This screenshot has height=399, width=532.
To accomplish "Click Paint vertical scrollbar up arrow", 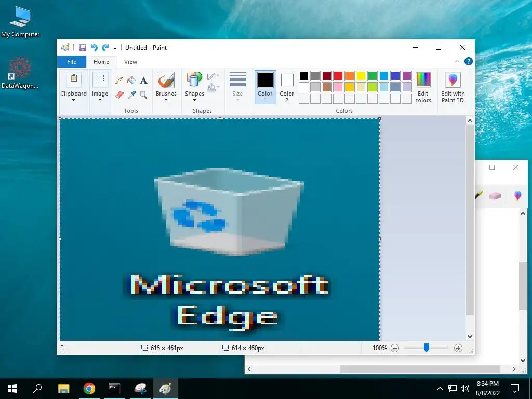I will (470, 120).
